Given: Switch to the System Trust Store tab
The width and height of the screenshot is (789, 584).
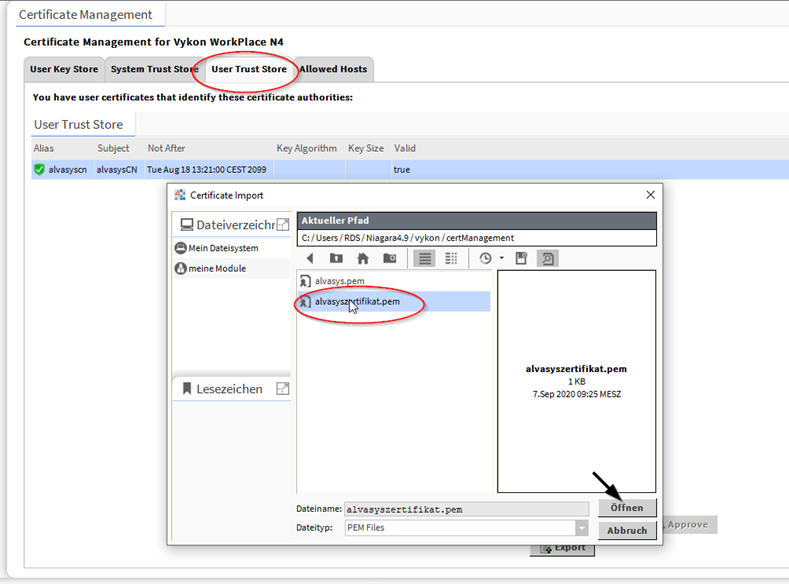Looking at the screenshot, I should [154, 69].
